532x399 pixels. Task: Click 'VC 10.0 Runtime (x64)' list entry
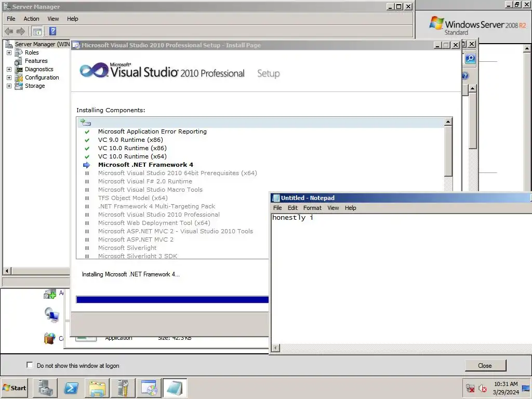tap(132, 156)
